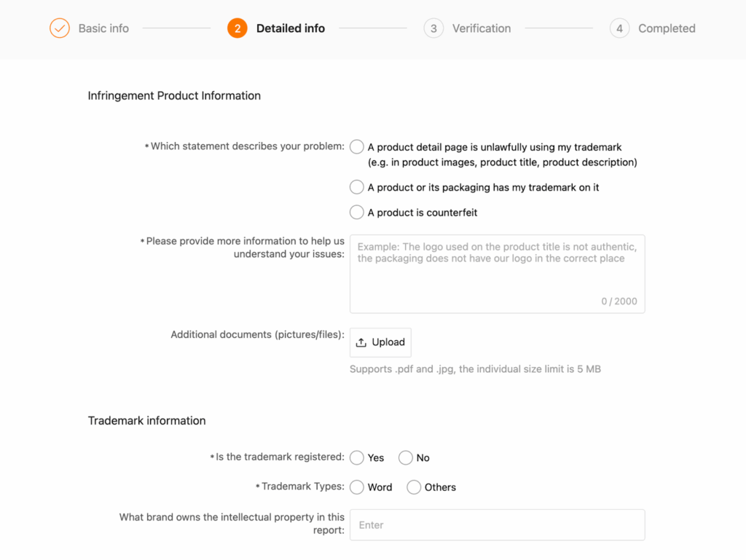Go to the Completed step label

tap(667, 28)
